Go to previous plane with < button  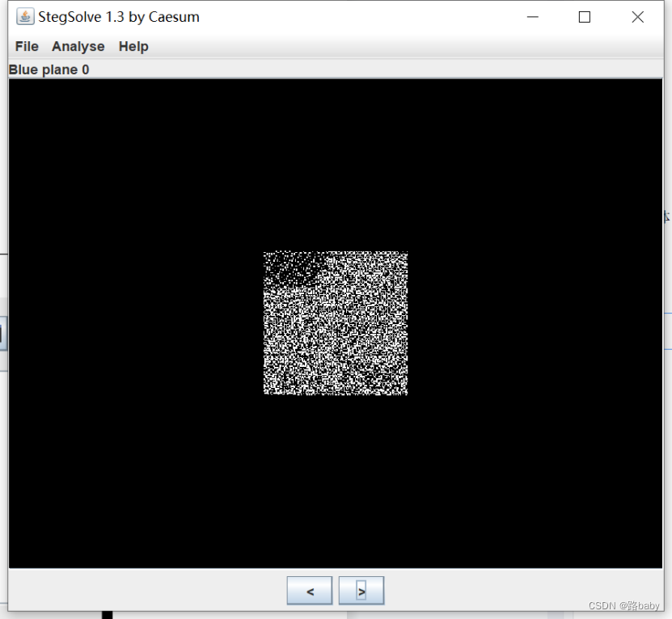pos(310,591)
